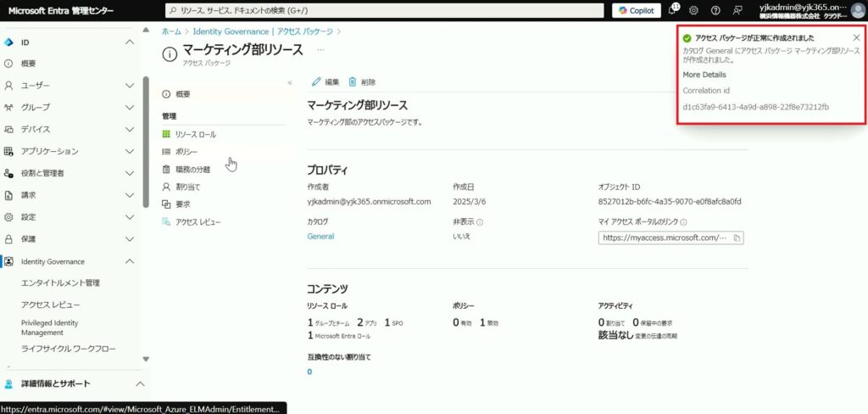The width and height of the screenshot is (868, 414).
Task: Open アクセス レビュー under Identity Governance
Action: (50, 305)
